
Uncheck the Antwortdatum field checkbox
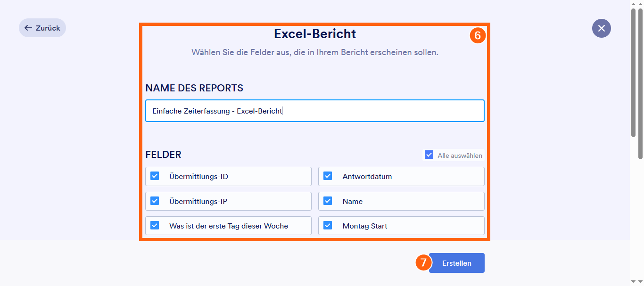[x=328, y=176]
